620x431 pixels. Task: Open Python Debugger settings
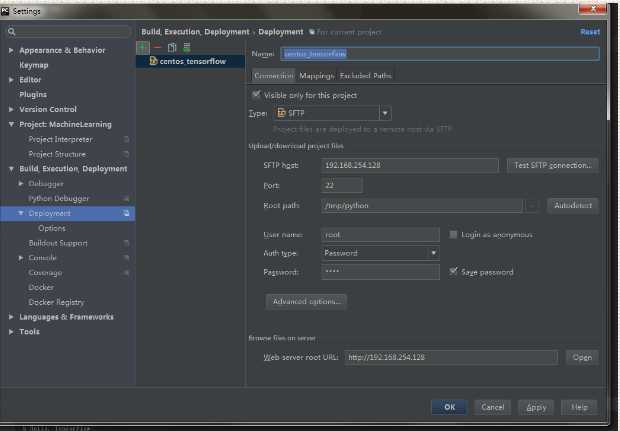pyautogui.click(x=59, y=198)
